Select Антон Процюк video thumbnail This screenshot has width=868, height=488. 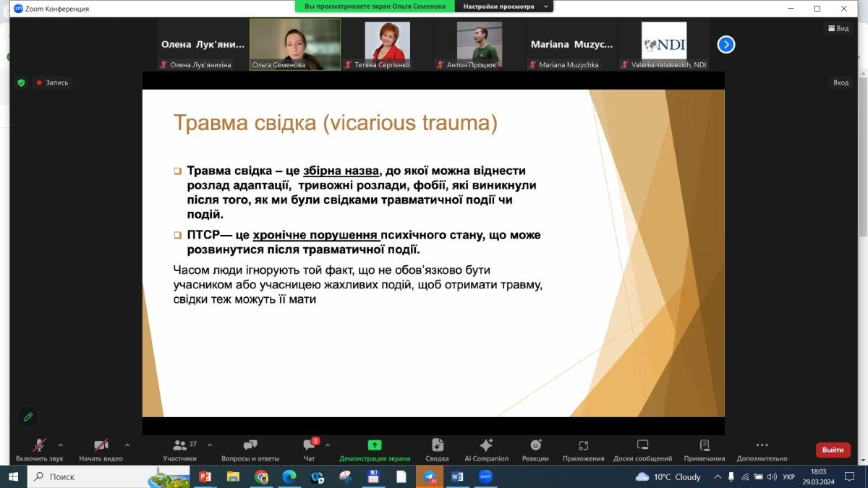[x=479, y=44]
